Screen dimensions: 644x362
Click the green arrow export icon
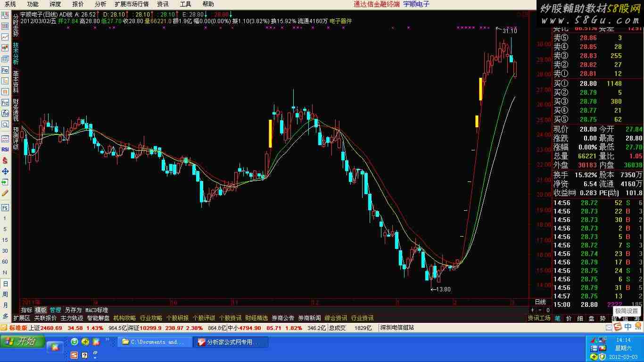(x=5, y=182)
